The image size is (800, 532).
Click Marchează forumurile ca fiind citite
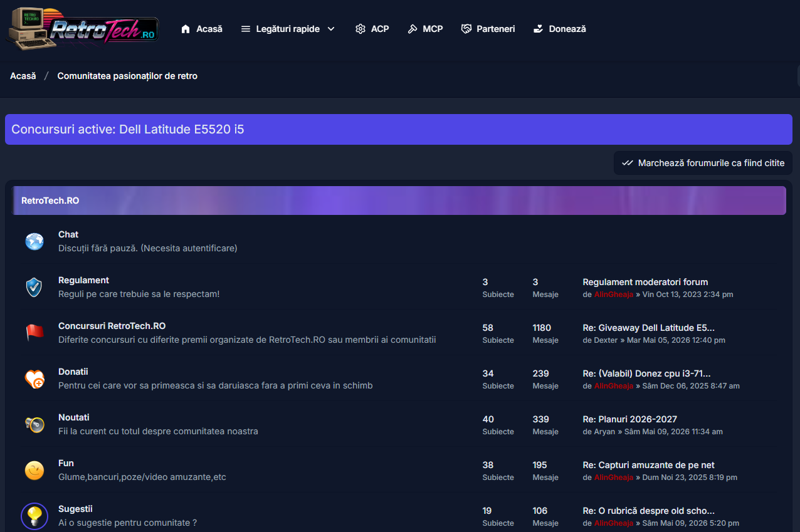[x=703, y=163]
